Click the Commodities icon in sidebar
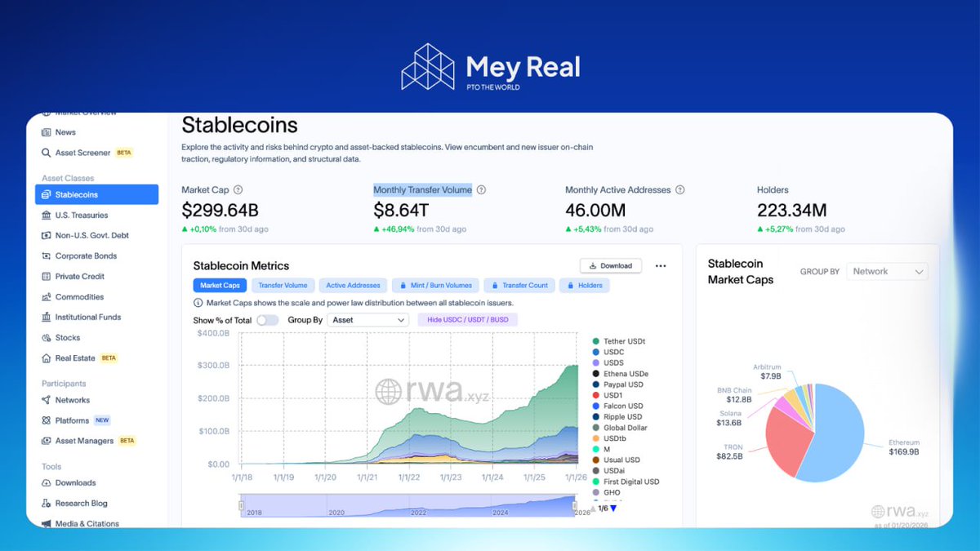 (47, 297)
